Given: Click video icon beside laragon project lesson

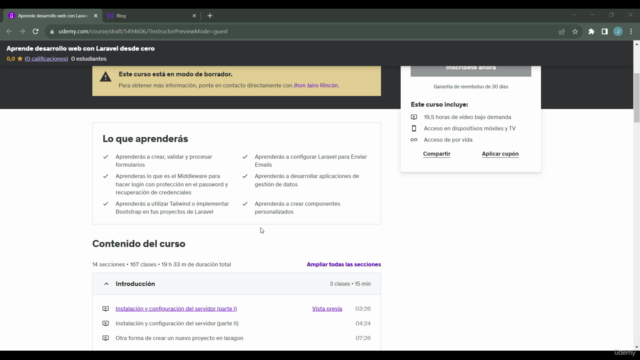Looking at the screenshot, I should (x=105, y=338).
